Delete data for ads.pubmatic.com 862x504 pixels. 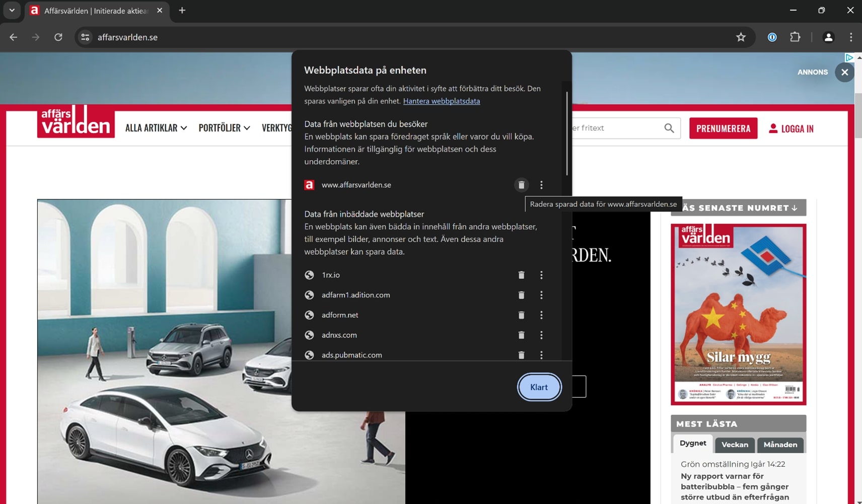tap(521, 355)
